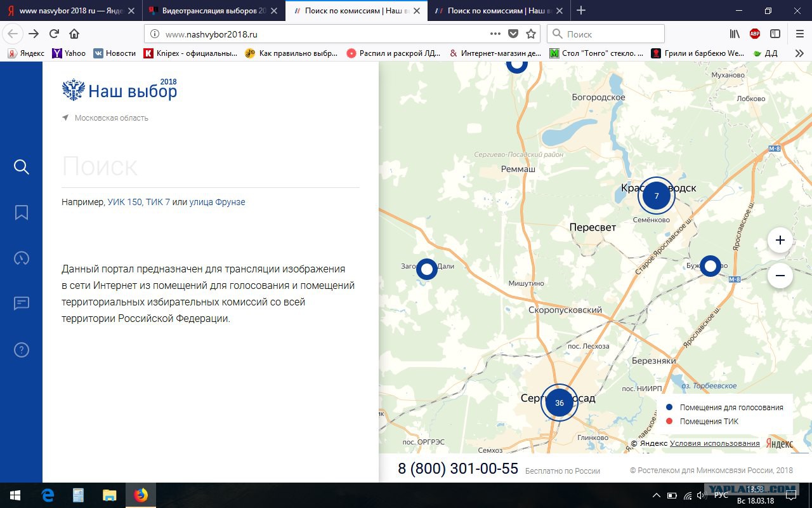Save the page to Pocket
Viewport: 812px width, 508px height.
click(513, 34)
